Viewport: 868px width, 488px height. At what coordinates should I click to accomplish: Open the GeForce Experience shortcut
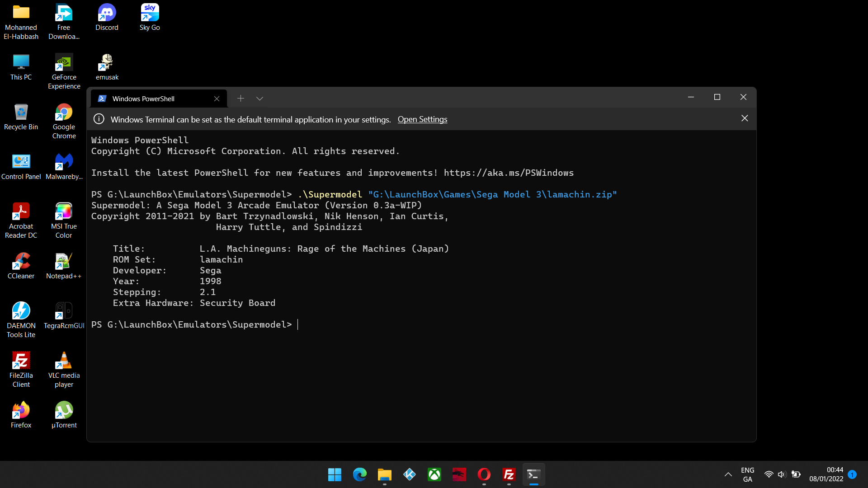tap(64, 72)
